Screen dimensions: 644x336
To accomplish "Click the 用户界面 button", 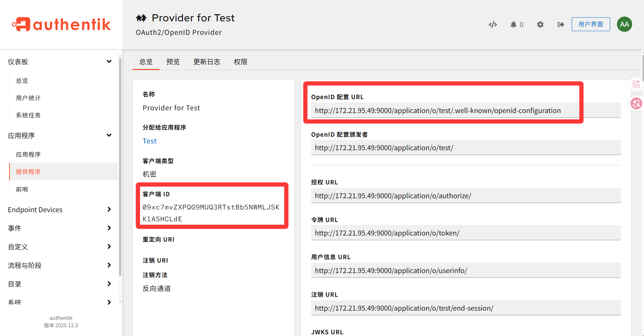I will pos(591,24).
